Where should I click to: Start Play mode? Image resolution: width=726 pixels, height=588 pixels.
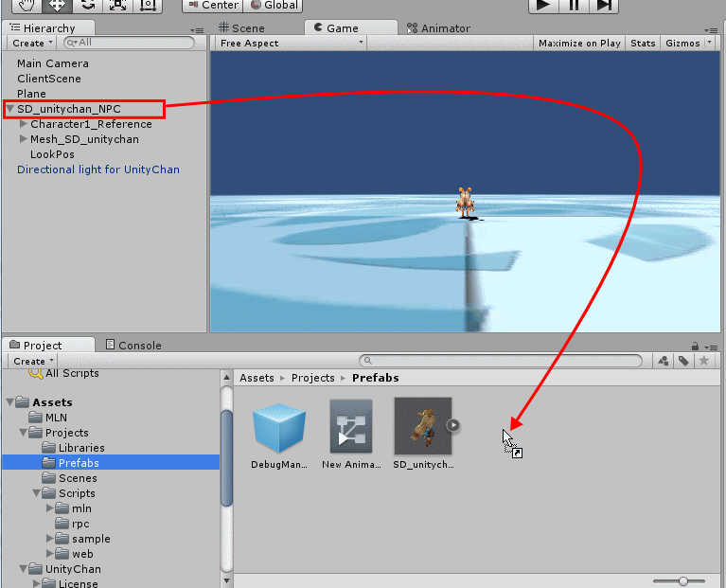click(543, 5)
